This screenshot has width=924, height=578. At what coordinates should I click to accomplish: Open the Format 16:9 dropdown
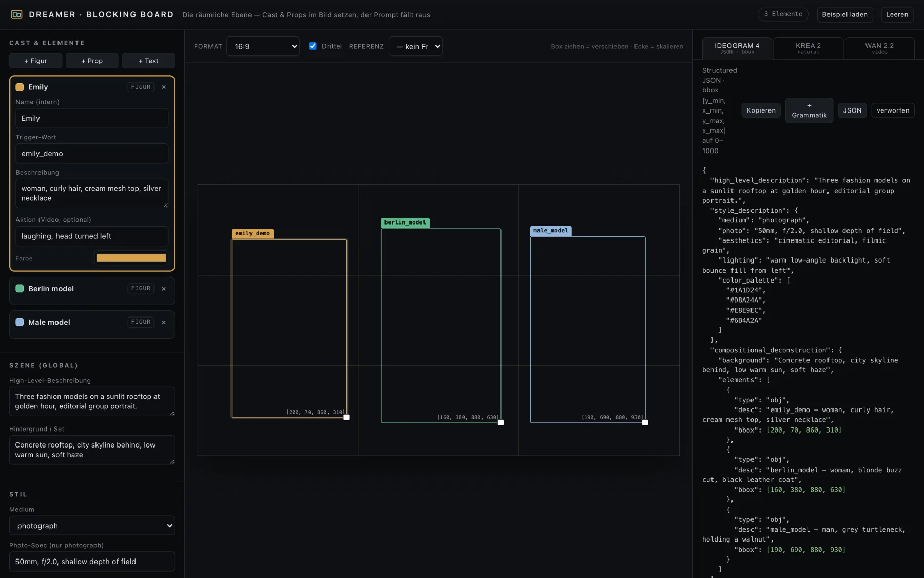263,46
